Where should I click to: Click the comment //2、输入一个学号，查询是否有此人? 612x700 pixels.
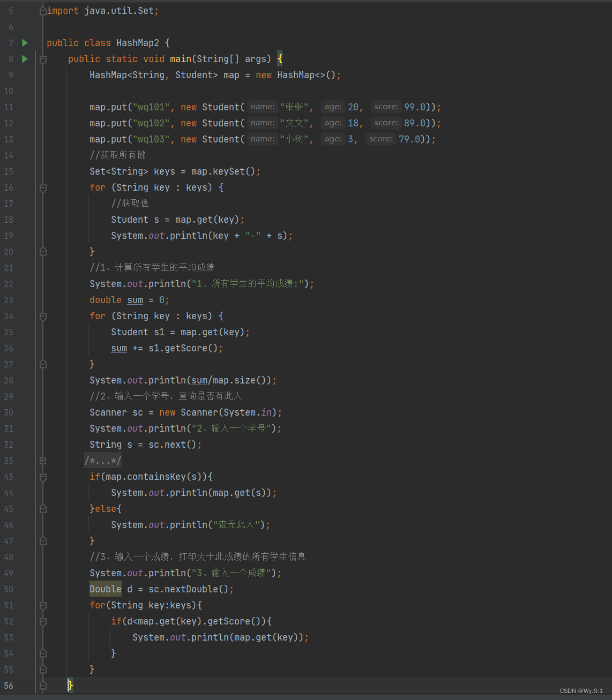click(166, 396)
